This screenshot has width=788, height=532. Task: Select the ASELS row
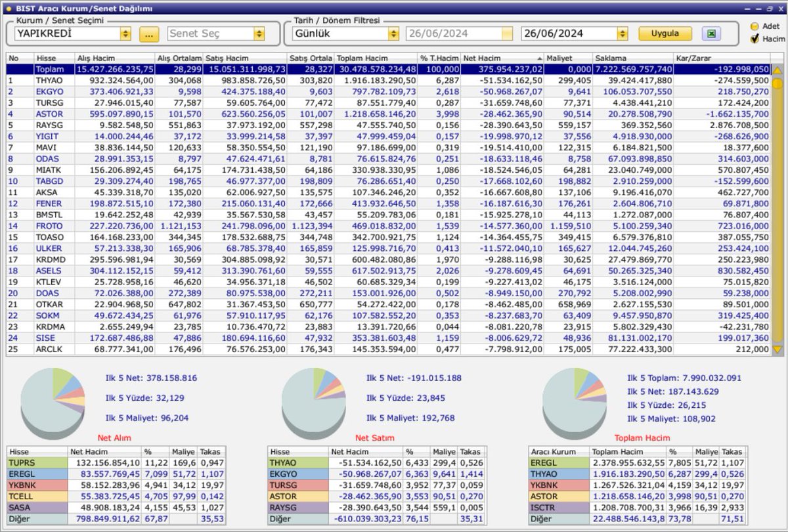[388, 271]
